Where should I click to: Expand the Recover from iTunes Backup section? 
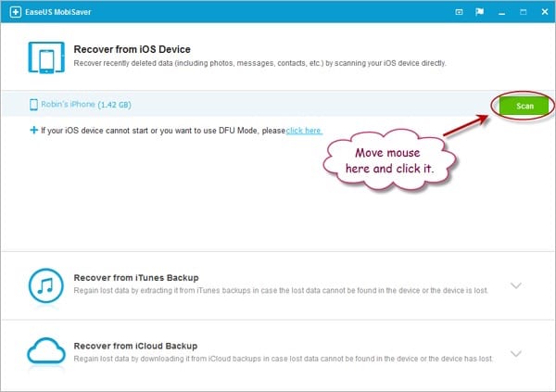point(516,285)
